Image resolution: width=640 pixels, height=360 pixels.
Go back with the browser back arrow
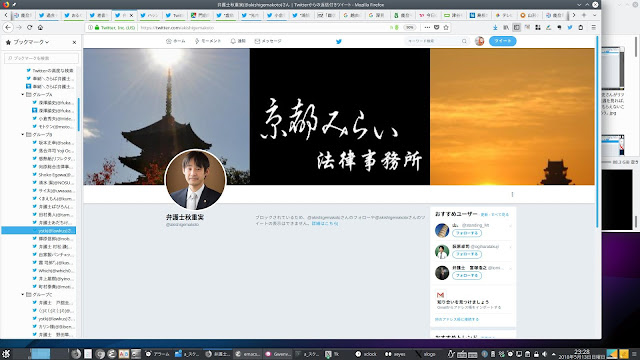(x=8, y=27)
